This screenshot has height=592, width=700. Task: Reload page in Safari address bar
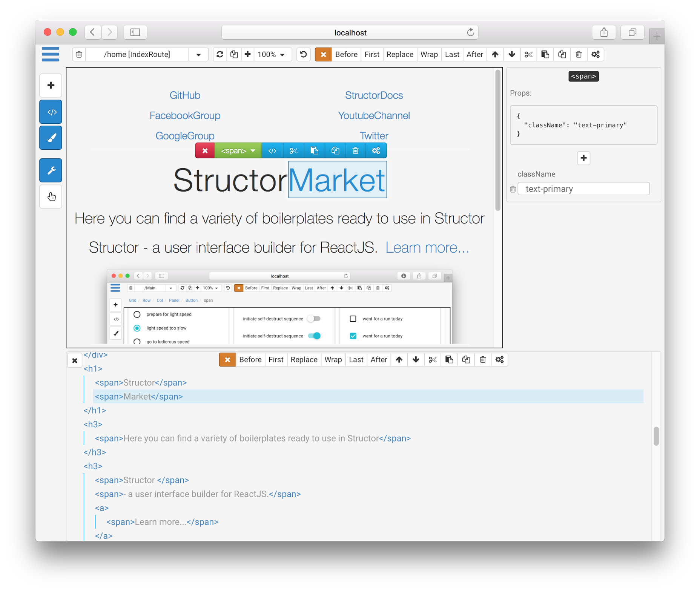[x=470, y=32]
